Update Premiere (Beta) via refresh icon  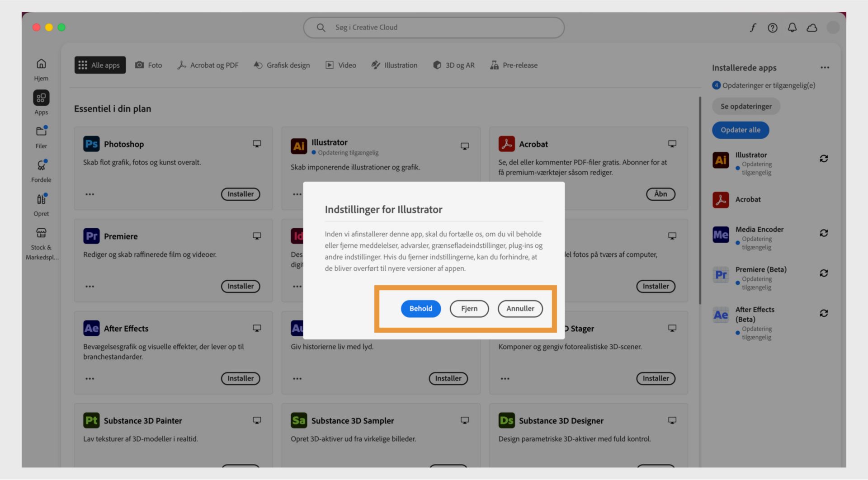(824, 273)
